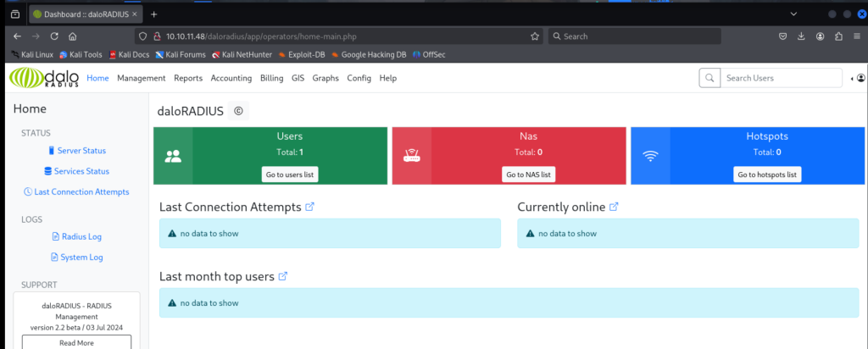Click the Services Status database icon
Screen dimensions: 868x349
(x=48, y=171)
